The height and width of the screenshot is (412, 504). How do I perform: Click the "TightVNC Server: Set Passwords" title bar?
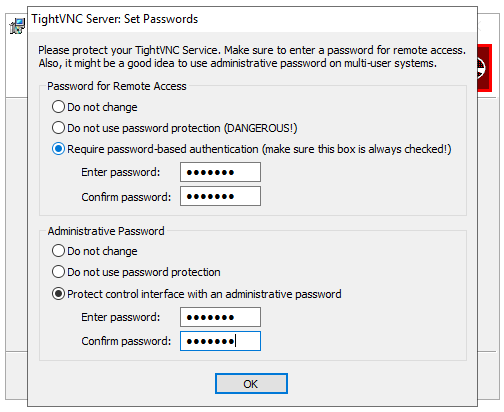tap(252, 19)
